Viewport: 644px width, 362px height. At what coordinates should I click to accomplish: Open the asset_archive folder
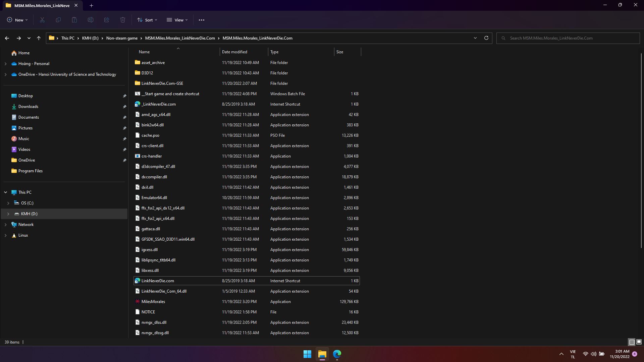click(x=153, y=62)
